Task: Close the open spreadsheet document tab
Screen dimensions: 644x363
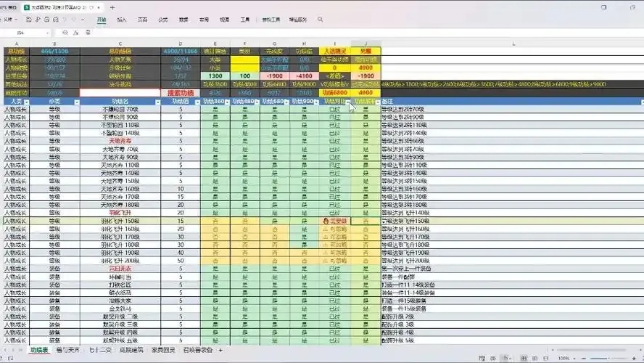Action: 99,7
